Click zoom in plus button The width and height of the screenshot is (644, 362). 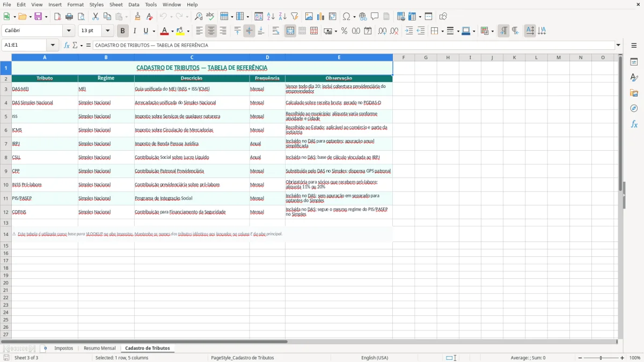click(623, 358)
